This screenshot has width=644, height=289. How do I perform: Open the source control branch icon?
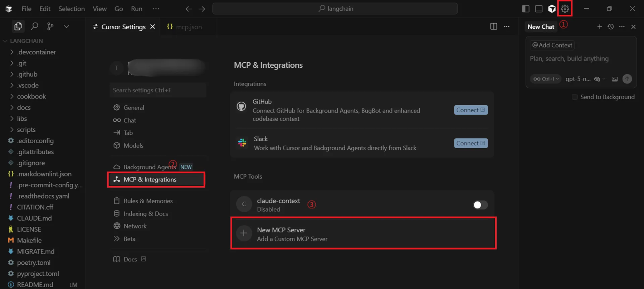[50, 26]
